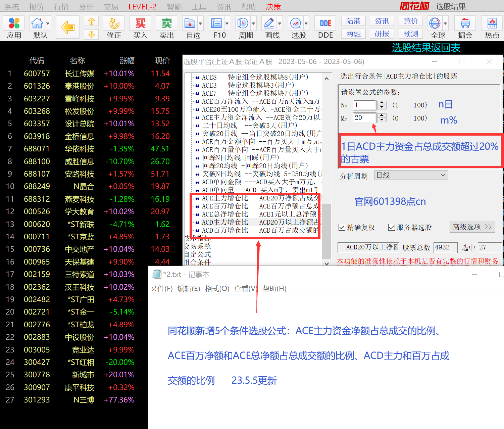Select ACE主力增仓比 formula in the list
The image size is (504, 429).
click(x=258, y=198)
